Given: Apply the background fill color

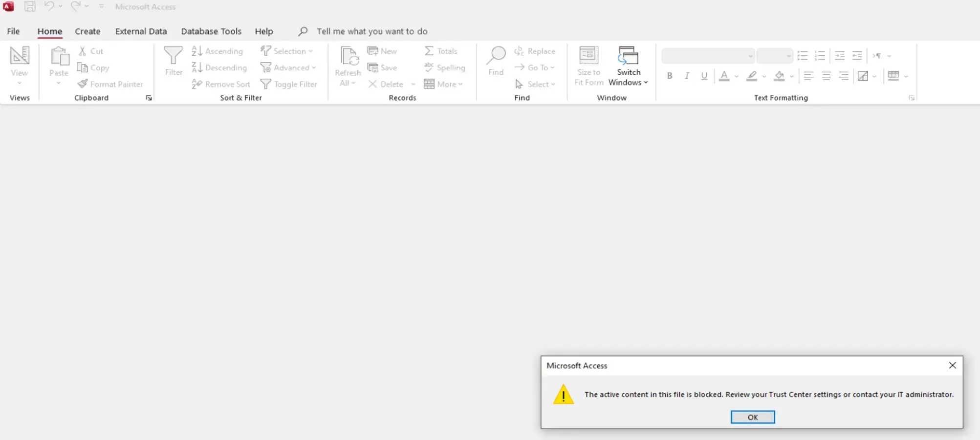Looking at the screenshot, I should 779,76.
